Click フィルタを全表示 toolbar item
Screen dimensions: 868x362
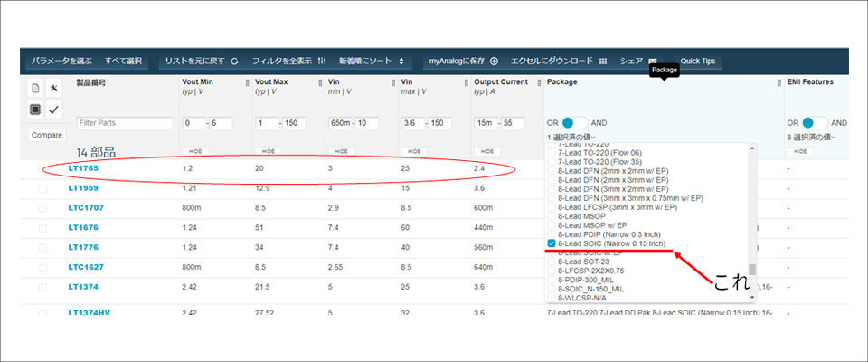[289, 61]
